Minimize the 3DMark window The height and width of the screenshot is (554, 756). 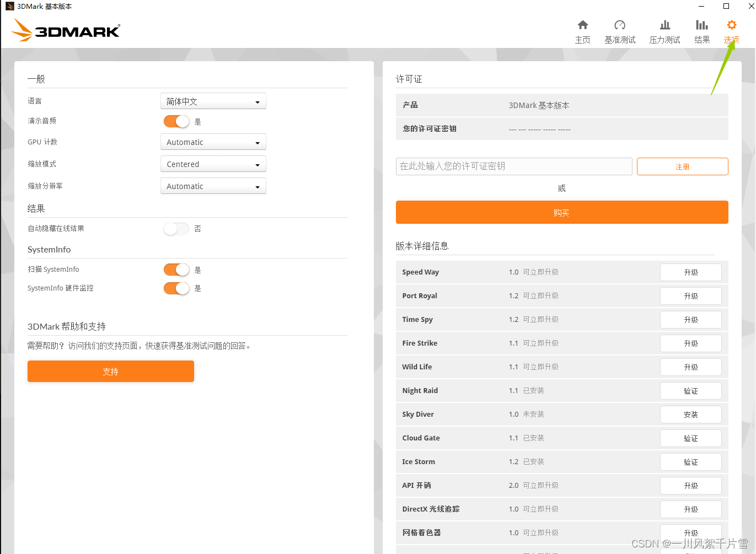point(701,6)
